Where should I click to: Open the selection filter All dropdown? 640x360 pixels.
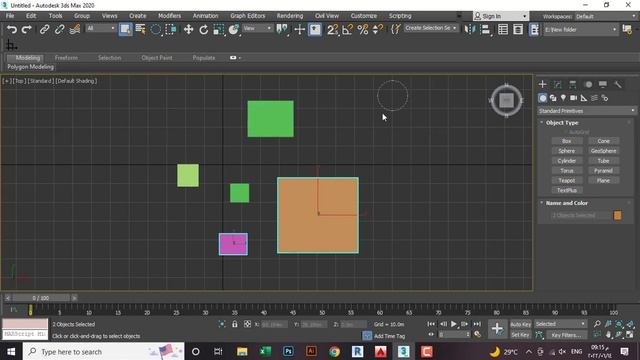click(100, 28)
